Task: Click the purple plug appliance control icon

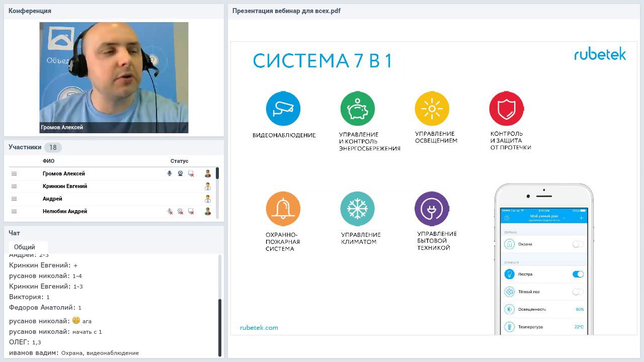Action: coord(432,209)
